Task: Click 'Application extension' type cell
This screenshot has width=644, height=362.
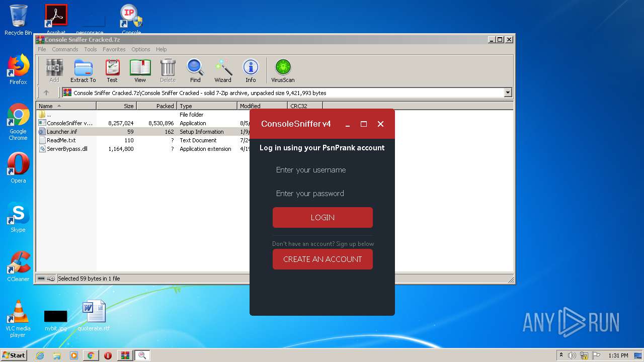Action: 205,149
